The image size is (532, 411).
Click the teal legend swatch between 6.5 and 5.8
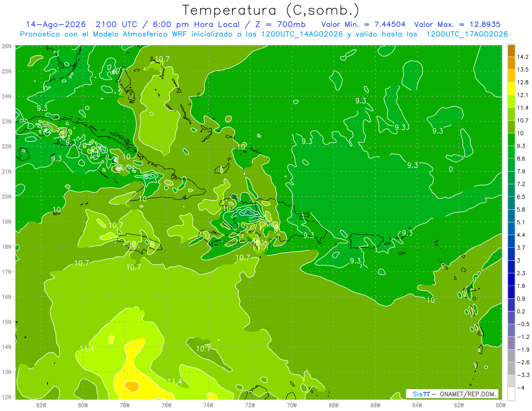point(511,203)
